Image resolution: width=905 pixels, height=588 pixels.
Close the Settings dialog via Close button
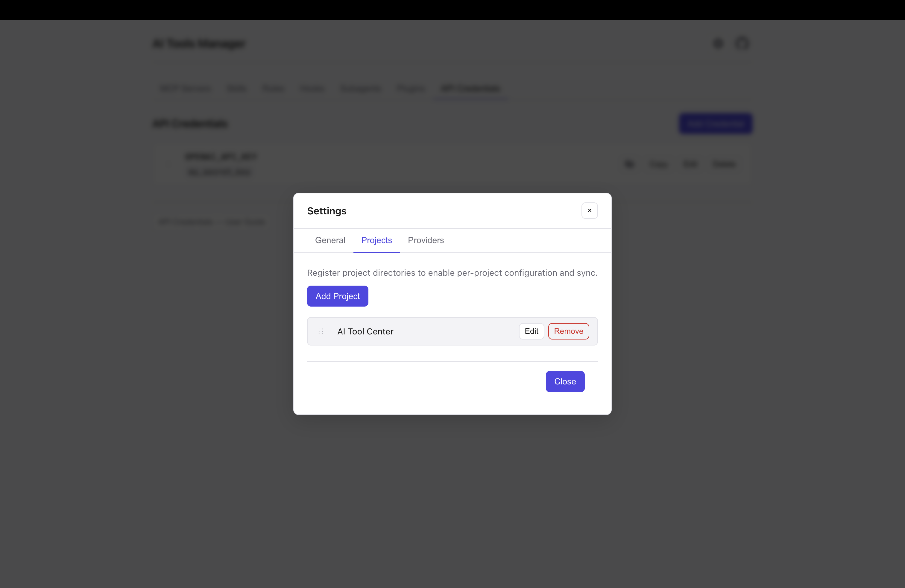coord(565,381)
